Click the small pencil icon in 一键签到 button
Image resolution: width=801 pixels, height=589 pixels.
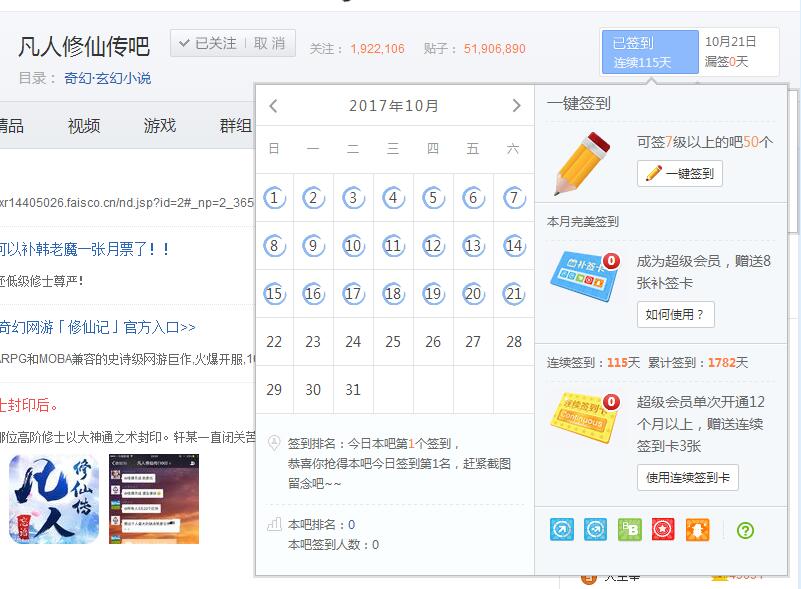pos(654,173)
